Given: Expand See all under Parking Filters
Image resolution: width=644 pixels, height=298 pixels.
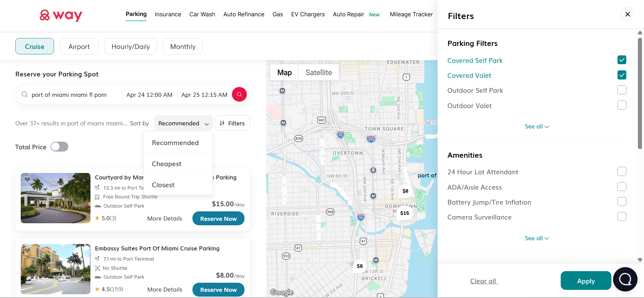Looking at the screenshot, I should 537,126.
